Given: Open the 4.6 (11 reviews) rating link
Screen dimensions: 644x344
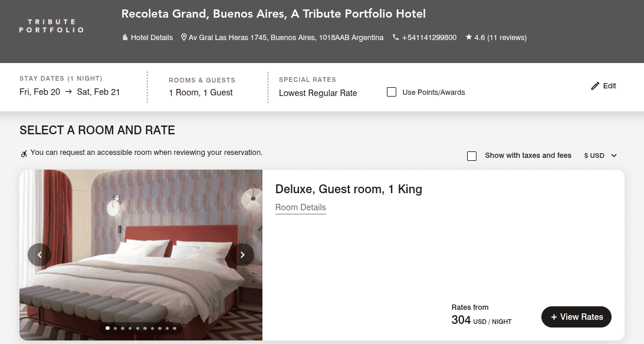Looking at the screenshot, I should pyautogui.click(x=502, y=37).
